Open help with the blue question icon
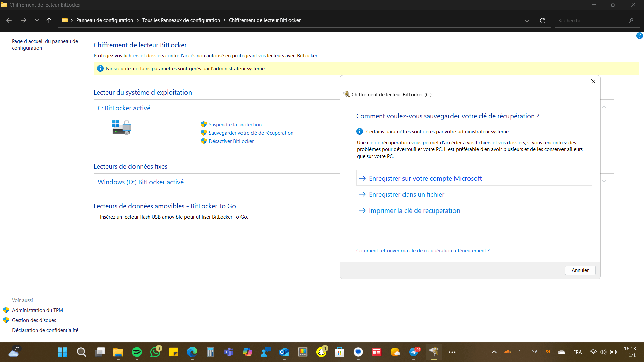644x362 pixels. [x=639, y=36]
